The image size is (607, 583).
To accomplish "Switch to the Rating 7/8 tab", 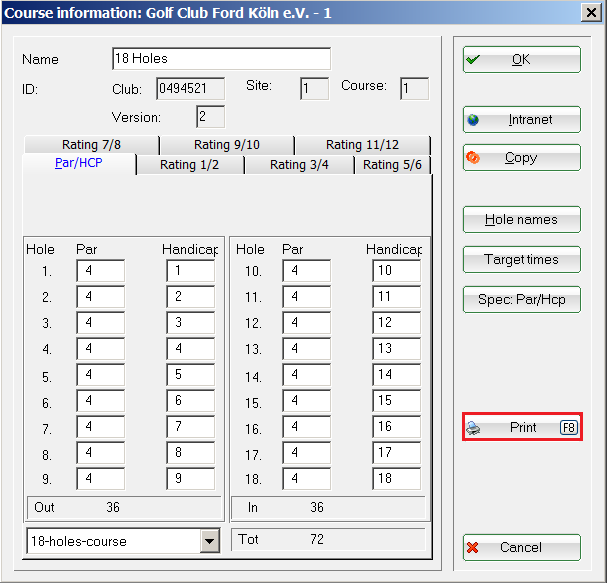I will point(91,145).
